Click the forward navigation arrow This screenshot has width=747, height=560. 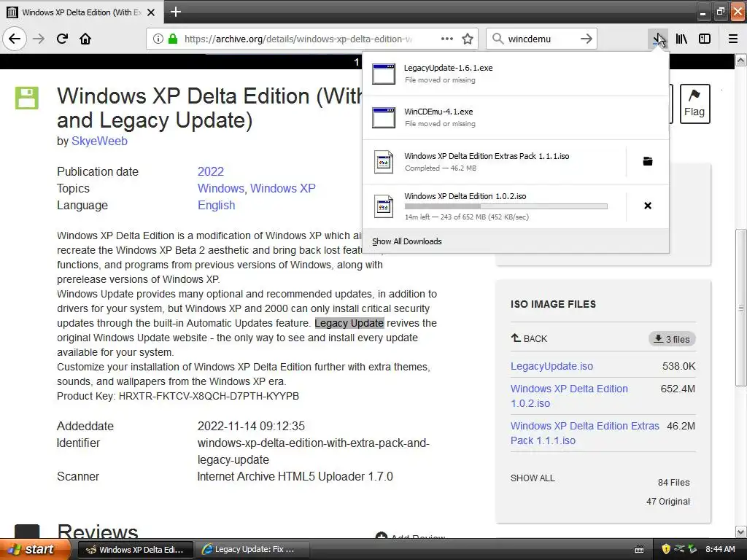pos(39,39)
